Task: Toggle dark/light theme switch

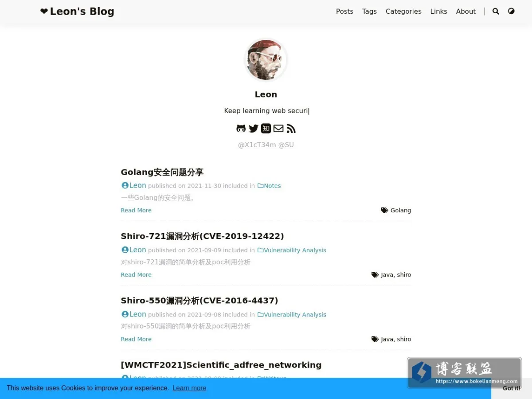Action: click(x=511, y=12)
